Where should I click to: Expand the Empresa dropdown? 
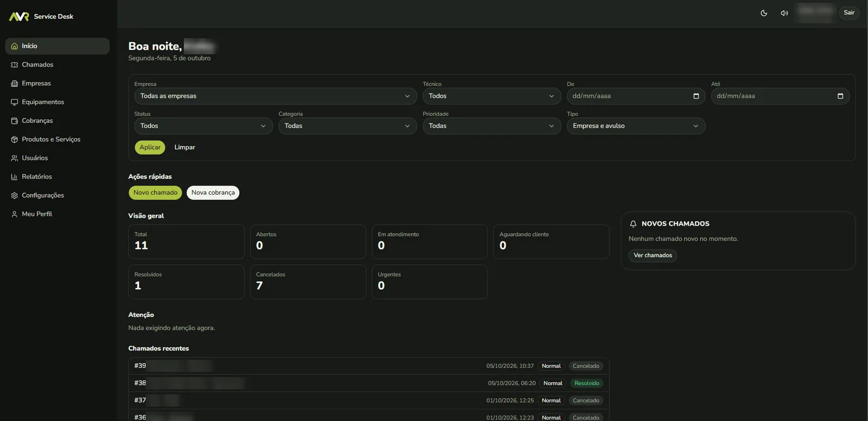(276, 96)
